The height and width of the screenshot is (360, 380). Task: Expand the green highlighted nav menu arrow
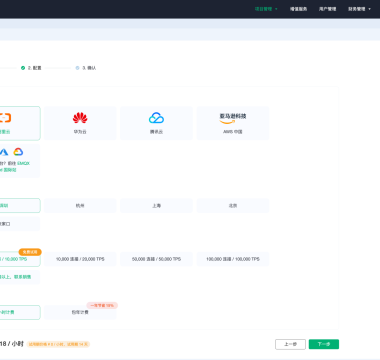[276, 9]
